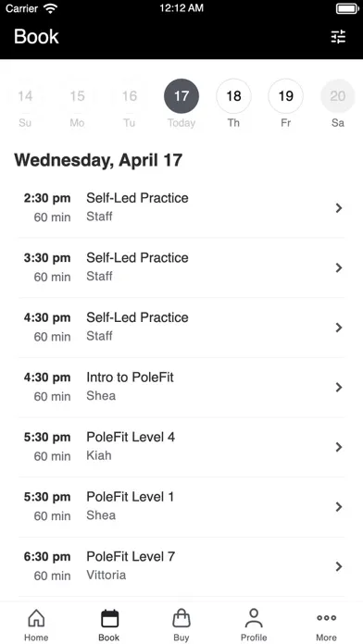Choose the 3:30 pm Self-Led Practice class
Image resolution: width=363 pixels, height=644 pixels.
point(181,267)
